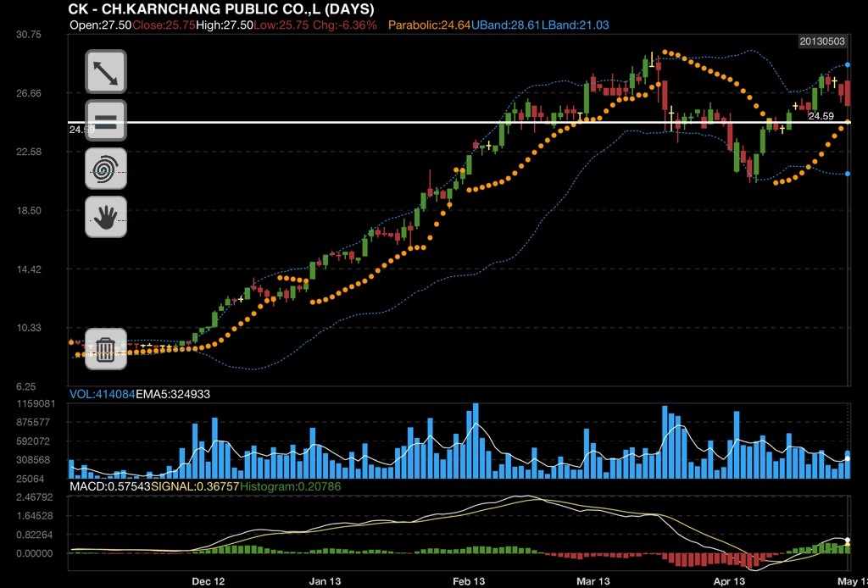The image size is (868, 588).
Task: Click the Feb 13 date axis label
Action: click(469, 581)
